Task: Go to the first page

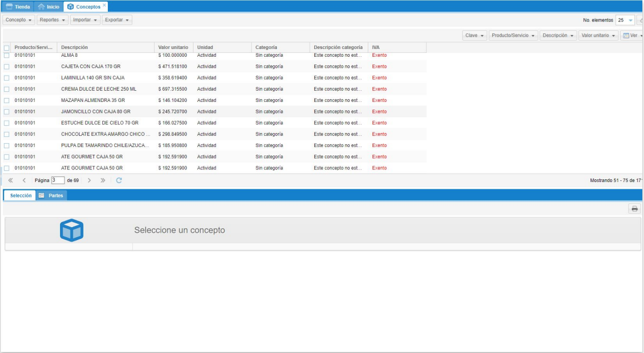Action: (11, 180)
